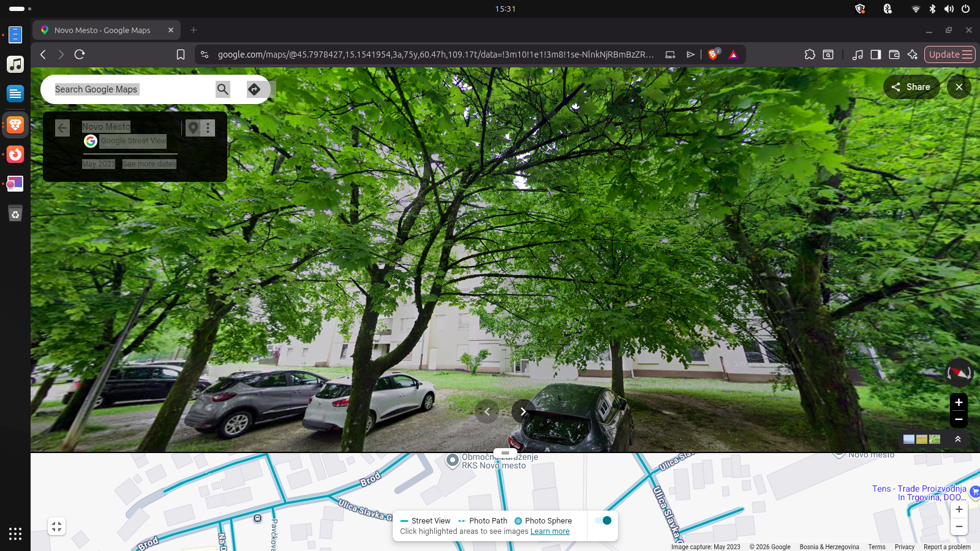Click the install app icon in address bar

671,54
